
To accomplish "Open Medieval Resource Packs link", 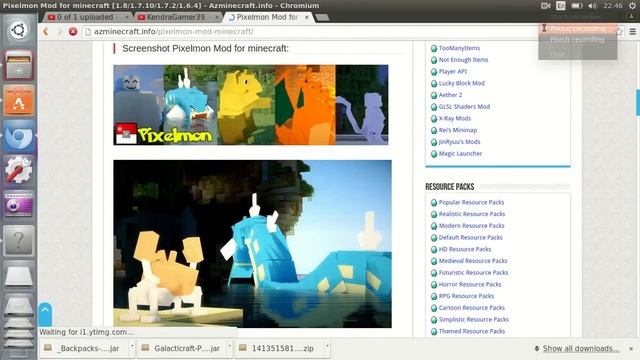I will (473, 261).
